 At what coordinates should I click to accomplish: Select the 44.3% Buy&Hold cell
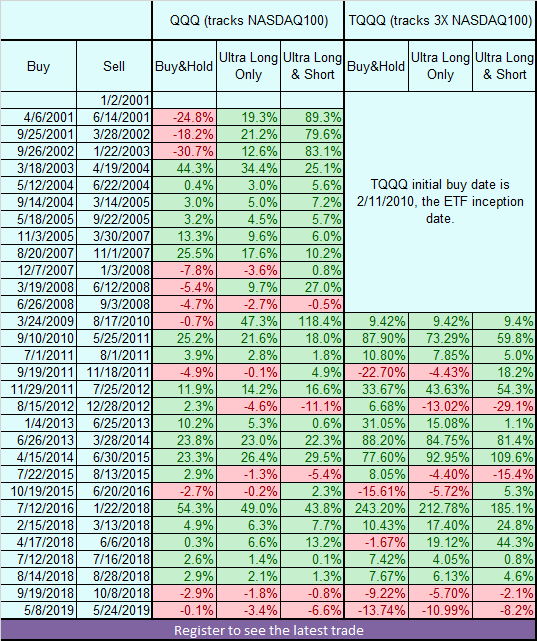point(184,168)
